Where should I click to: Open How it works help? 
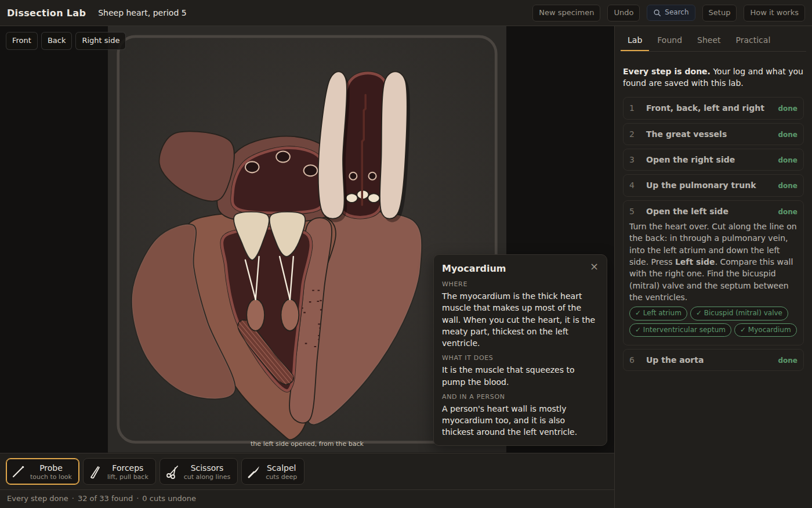pyautogui.click(x=774, y=13)
